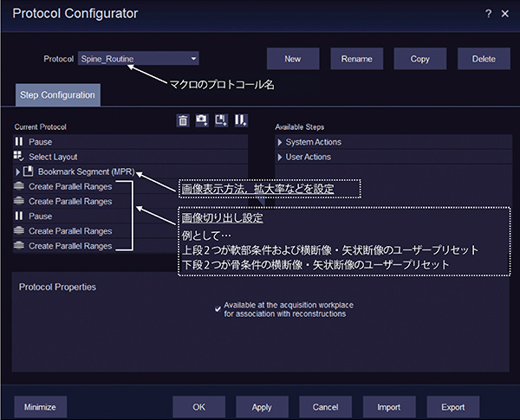This screenshot has height=420, width=520.
Task: Click the help question mark icon
Action: pos(488,14)
